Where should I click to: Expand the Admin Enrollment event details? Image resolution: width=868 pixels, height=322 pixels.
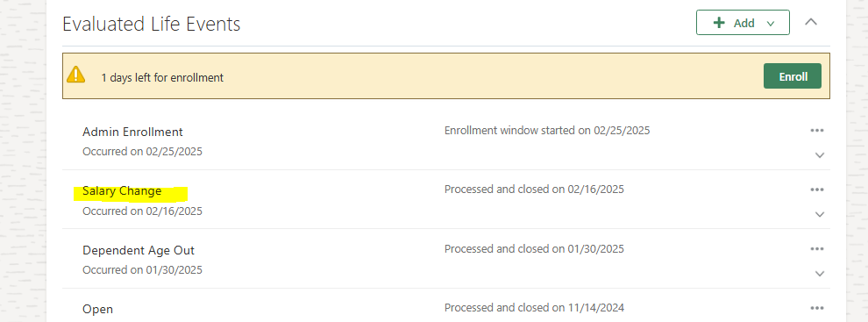pos(820,155)
